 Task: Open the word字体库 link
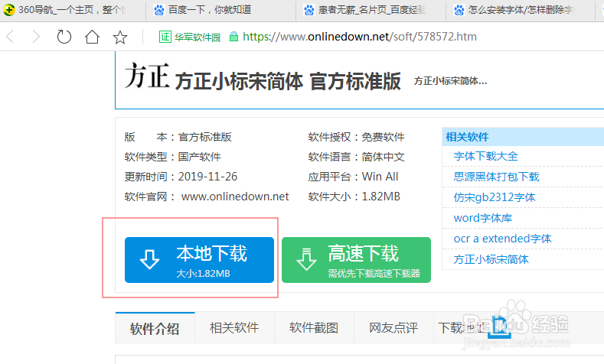pos(483,218)
